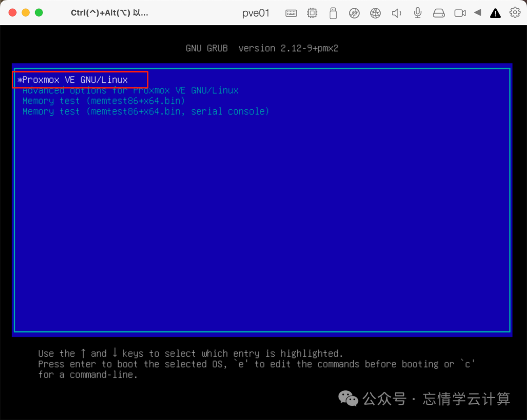Open the network globe icon
The height and width of the screenshot is (420, 527).
click(x=375, y=13)
